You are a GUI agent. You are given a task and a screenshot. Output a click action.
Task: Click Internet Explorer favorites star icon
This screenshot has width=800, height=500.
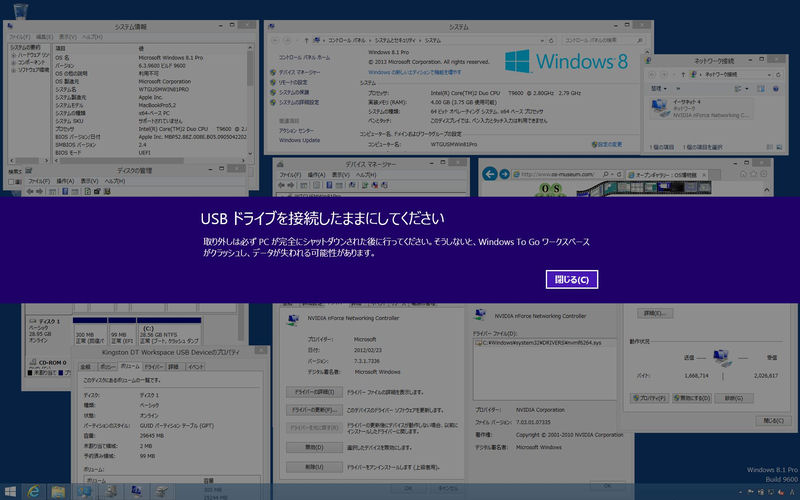pyautogui.click(x=754, y=174)
